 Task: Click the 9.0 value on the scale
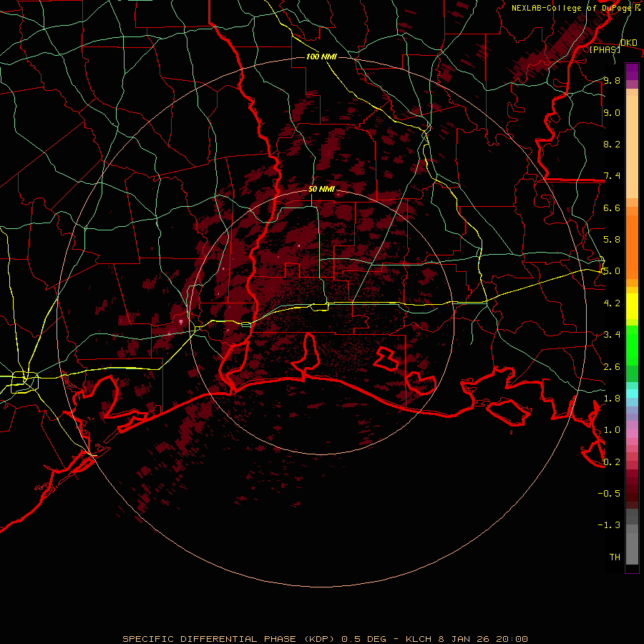pyautogui.click(x=612, y=112)
